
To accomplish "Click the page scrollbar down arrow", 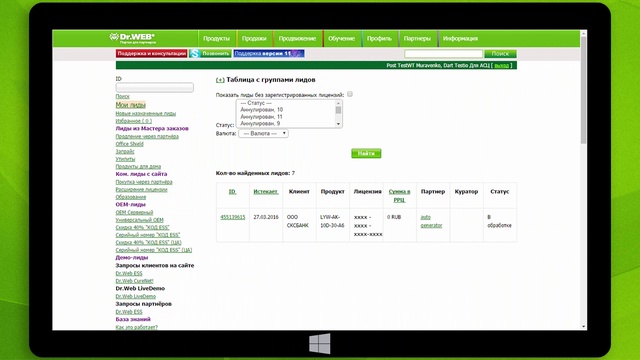I will 583,327.
